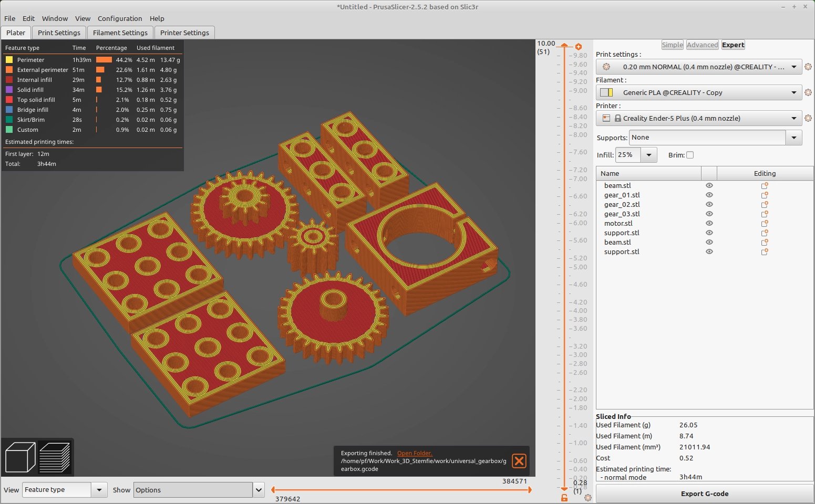Open the Supports dropdown
The image size is (815, 504).
pyautogui.click(x=793, y=138)
